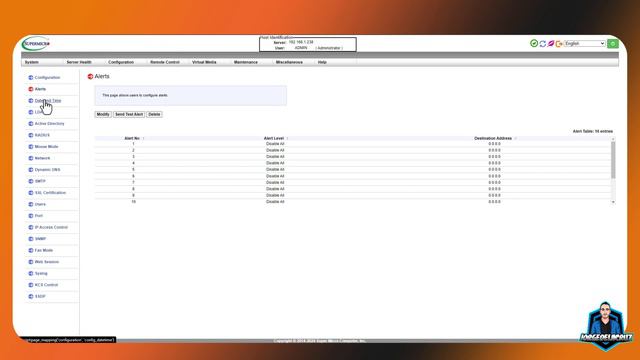The image size is (640, 360).
Task: Click the Mouse Mode sidebar icon
Action: tap(31, 147)
